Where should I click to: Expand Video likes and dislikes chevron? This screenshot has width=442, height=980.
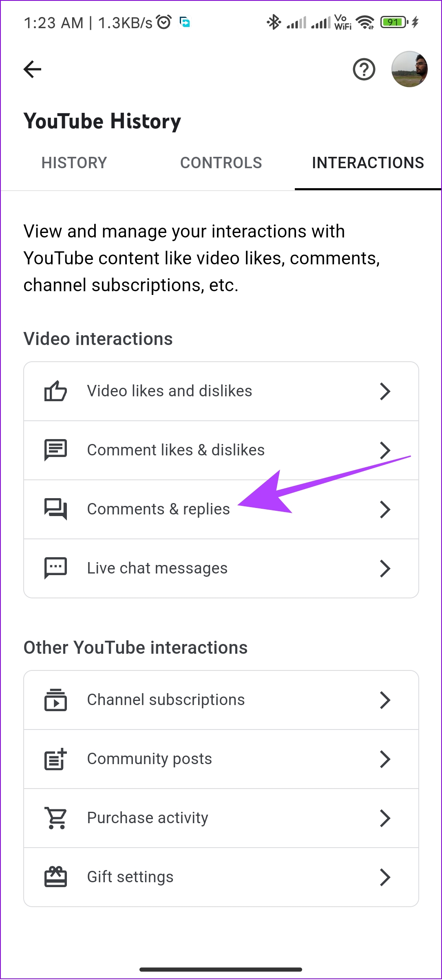pos(385,391)
